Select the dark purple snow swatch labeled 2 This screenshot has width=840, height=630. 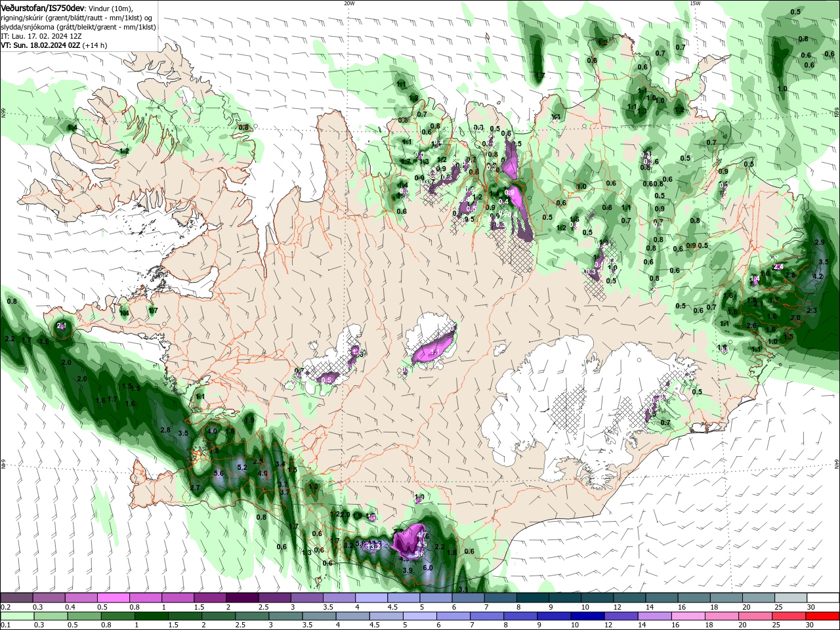242,598
